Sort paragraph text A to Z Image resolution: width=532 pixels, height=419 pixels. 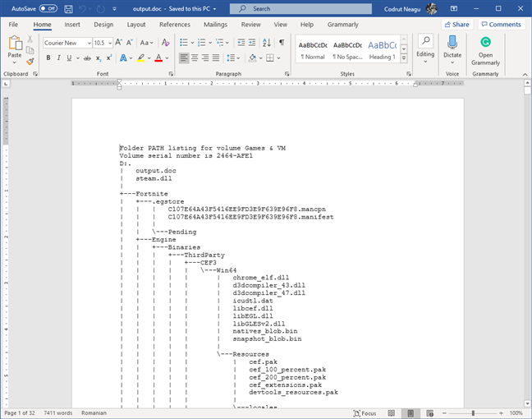pyautogui.click(x=267, y=43)
